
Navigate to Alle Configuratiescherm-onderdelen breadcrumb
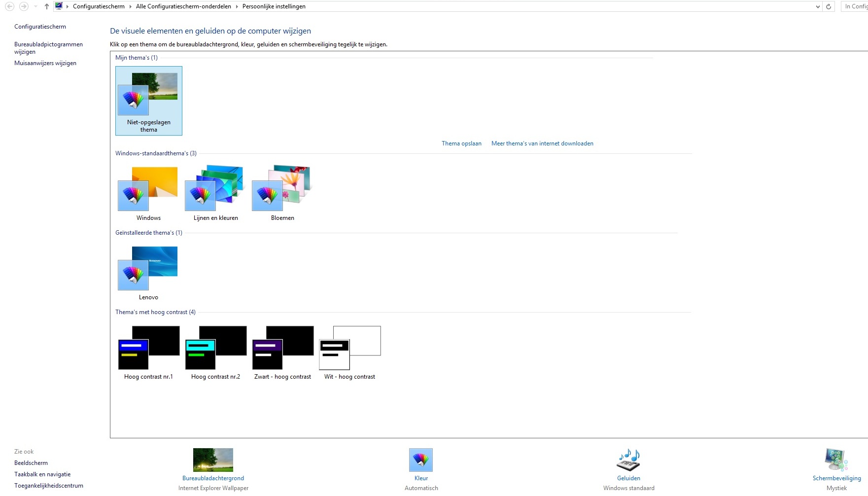pyautogui.click(x=183, y=6)
